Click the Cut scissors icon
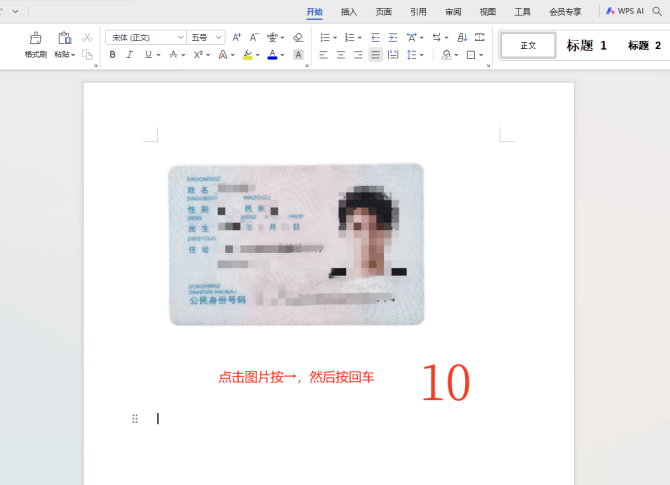The height and width of the screenshot is (485, 670). (87, 38)
